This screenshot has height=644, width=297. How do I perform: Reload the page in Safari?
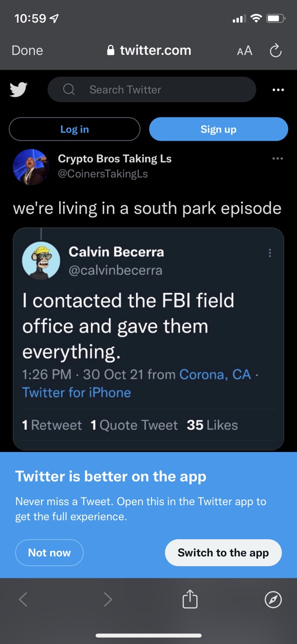(x=275, y=50)
